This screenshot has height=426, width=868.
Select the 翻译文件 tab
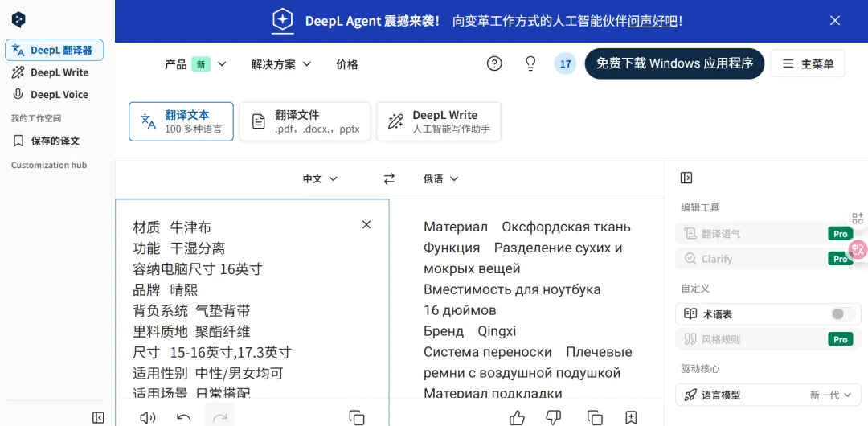click(x=305, y=122)
